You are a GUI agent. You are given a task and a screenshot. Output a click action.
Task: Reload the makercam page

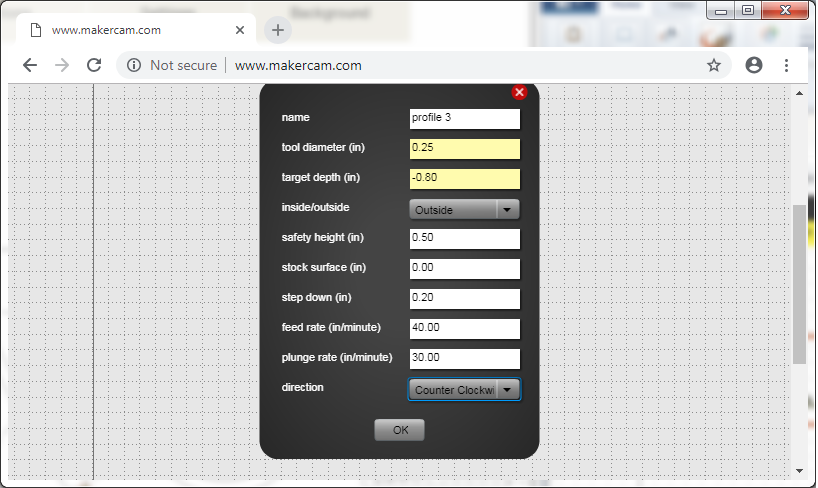click(94, 65)
